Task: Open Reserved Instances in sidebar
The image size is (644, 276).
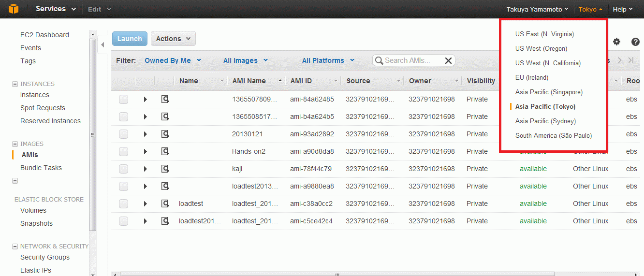Action: pos(50,121)
